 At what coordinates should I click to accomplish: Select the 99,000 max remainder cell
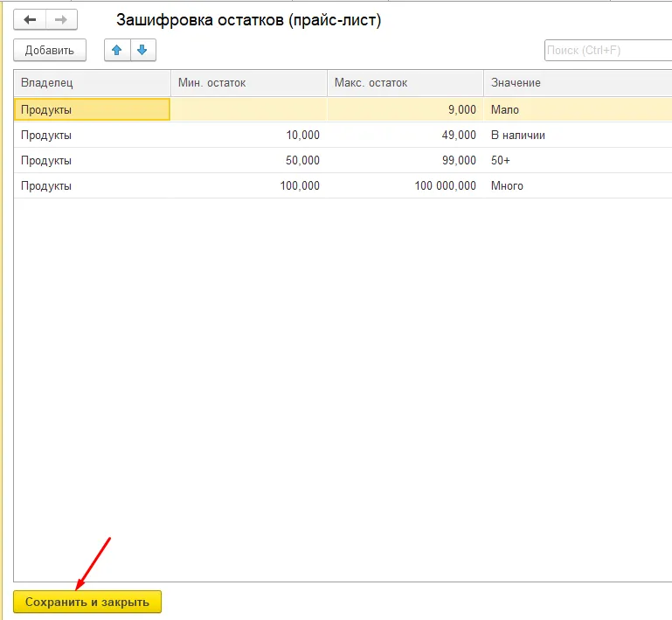[x=405, y=160]
